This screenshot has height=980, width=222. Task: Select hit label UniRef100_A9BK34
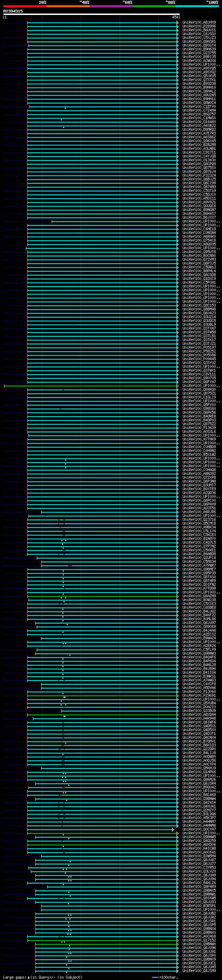(x=199, y=527)
